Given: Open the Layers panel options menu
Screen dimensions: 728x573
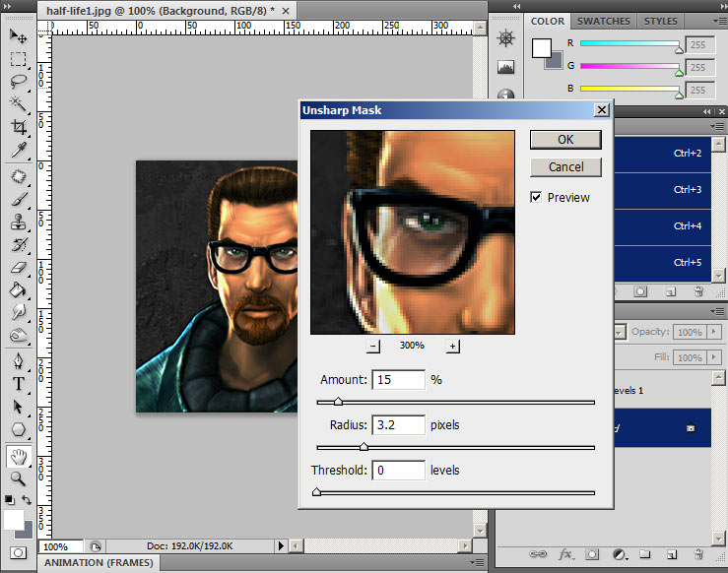Looking at the screenshot, I should [718, 311].
